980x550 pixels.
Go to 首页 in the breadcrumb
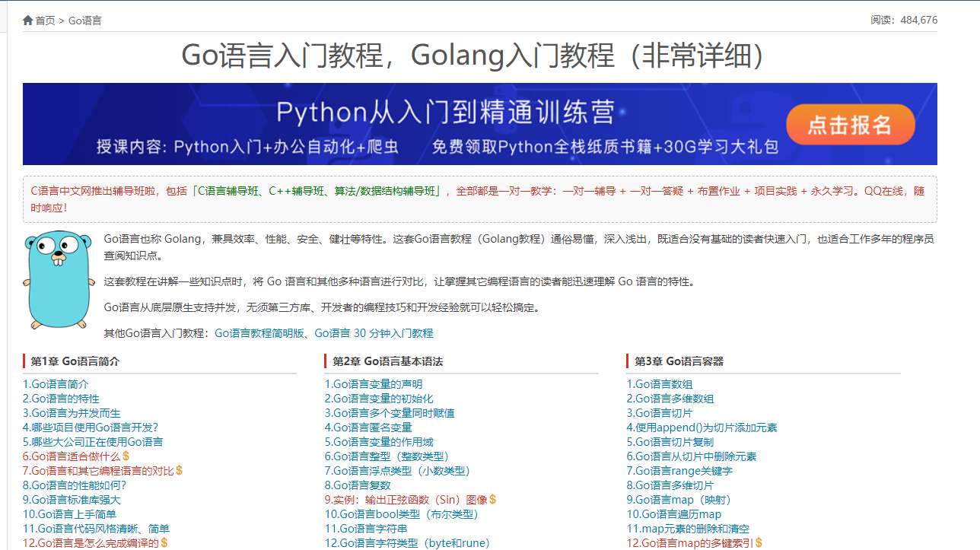click(45, 21)
